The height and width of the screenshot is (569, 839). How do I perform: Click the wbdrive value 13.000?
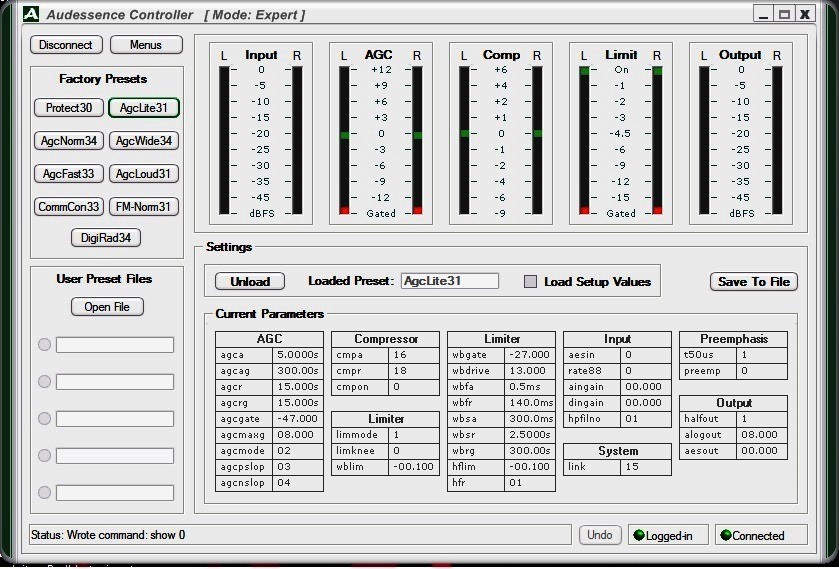pyautogui.click(x=530, y=371)
